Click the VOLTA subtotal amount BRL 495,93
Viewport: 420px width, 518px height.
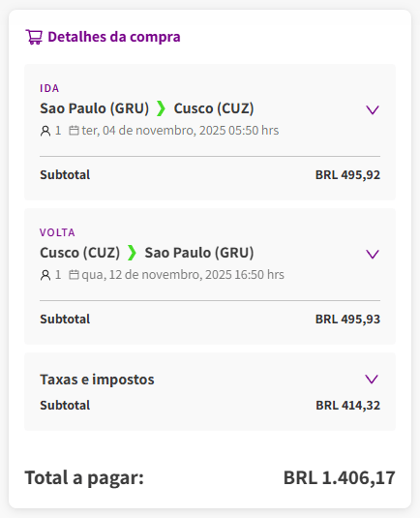pyautogui.click(x=347, y=320)
